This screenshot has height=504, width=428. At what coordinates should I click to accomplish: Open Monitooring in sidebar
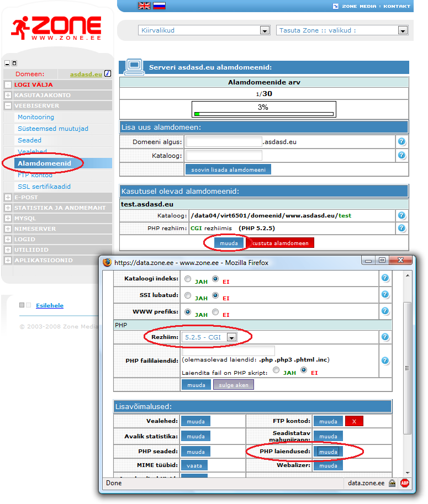tap(36, 117)
